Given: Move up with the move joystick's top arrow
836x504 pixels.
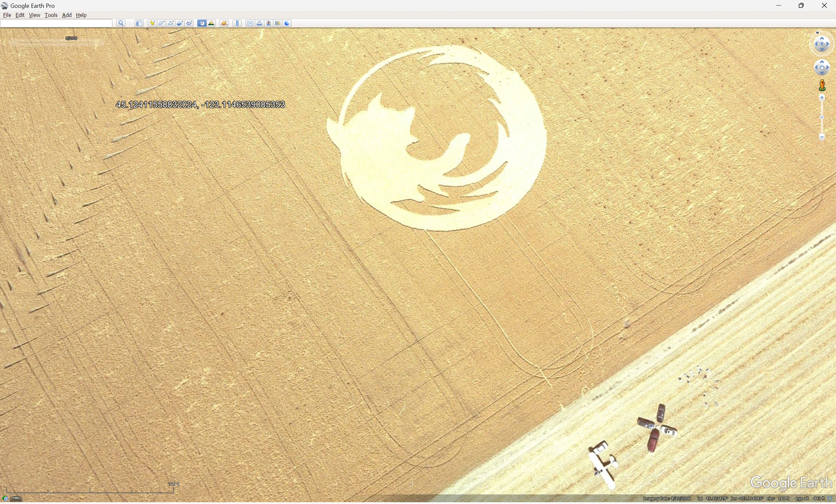Looking at the screenshot, I should point(822,62).
